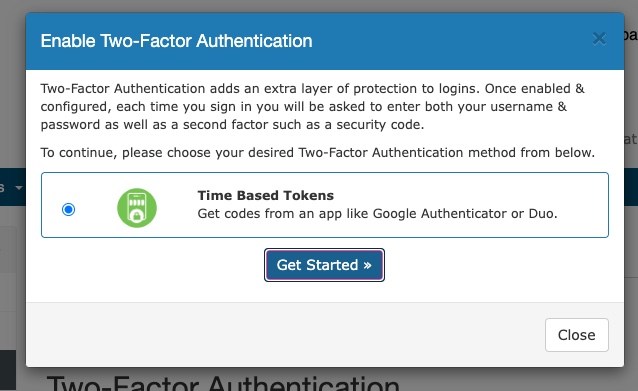Click the 'To continue, please choose' instruction line
The width and height of the screenshot is (638, 391).
(x=317, y=153)
